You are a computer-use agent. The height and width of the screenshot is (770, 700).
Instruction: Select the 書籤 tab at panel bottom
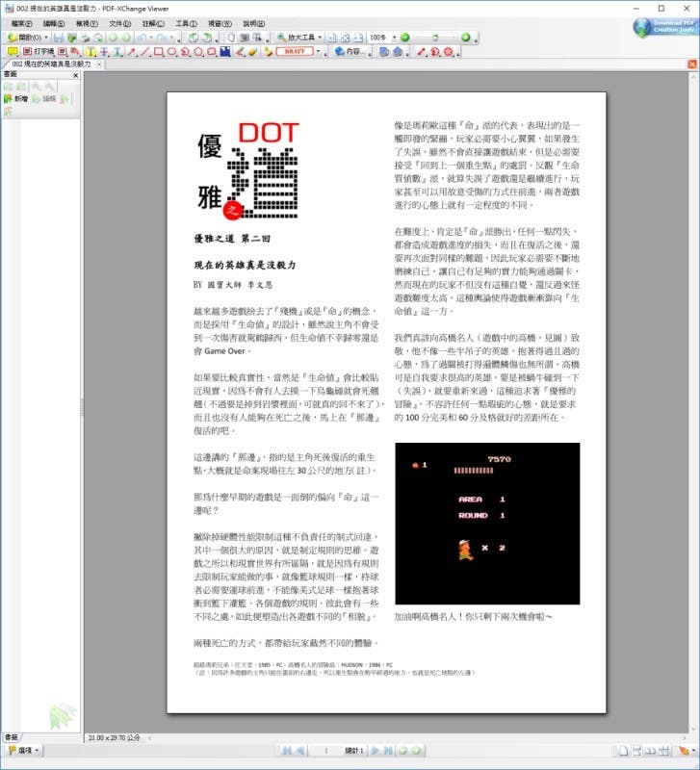coord(12,737)
